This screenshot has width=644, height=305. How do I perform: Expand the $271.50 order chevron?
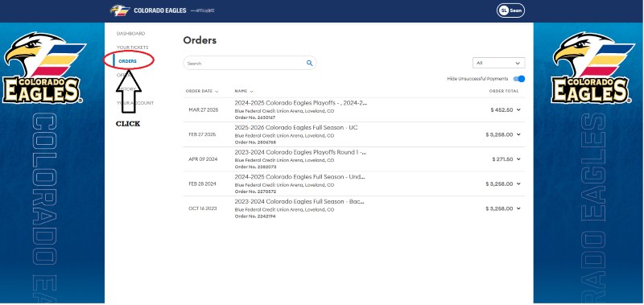click(x=518, y=159)
